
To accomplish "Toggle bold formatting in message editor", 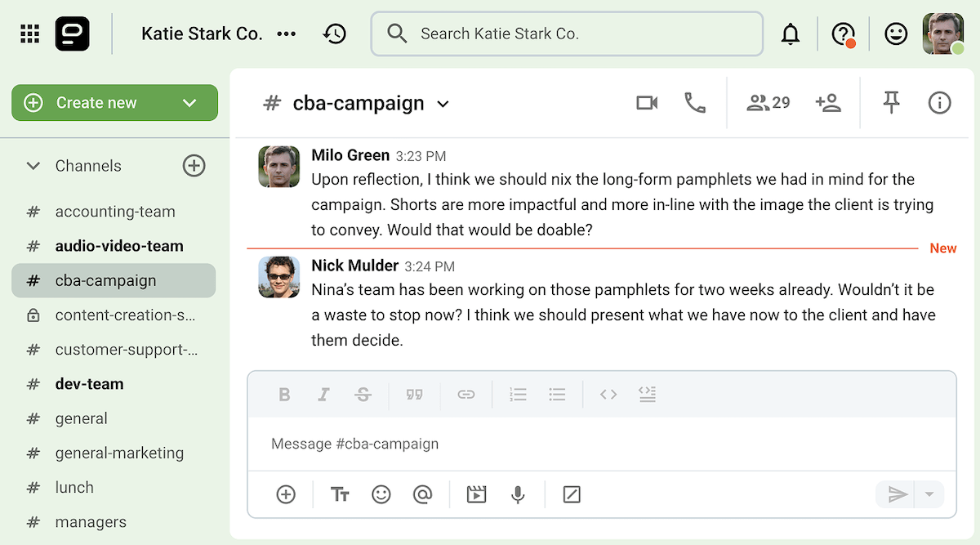I will (x=284, y=395).
